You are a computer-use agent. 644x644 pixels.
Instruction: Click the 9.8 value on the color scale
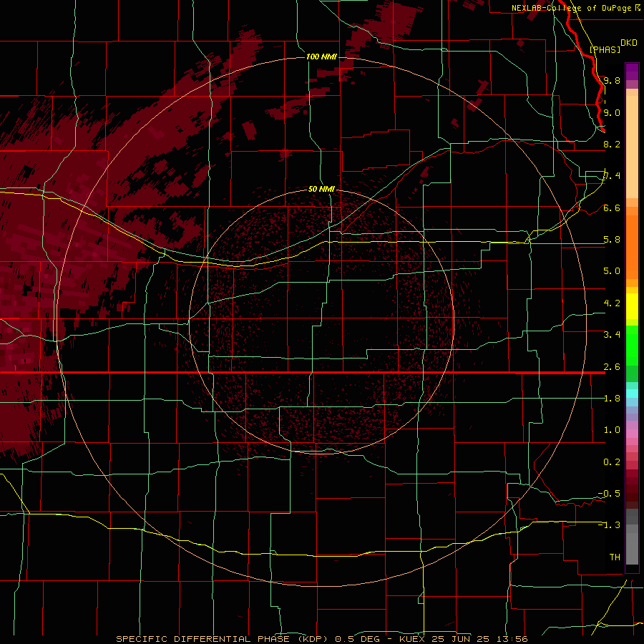coord(612,80)
